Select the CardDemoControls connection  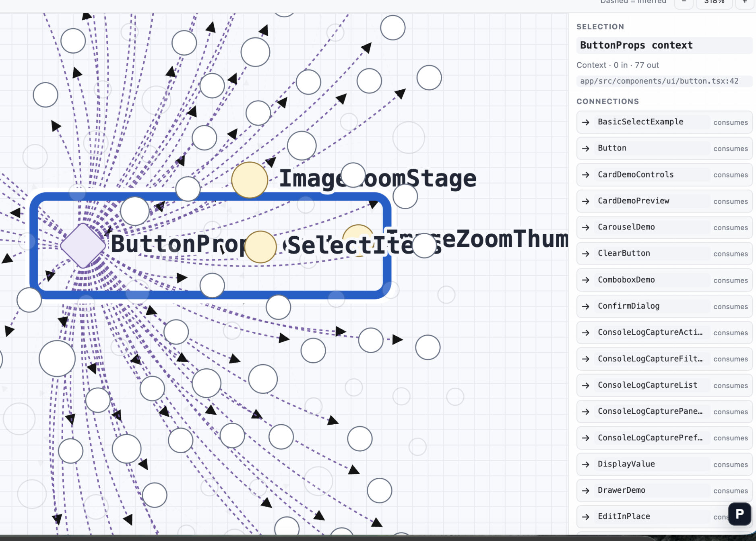[x=664, y=175]
